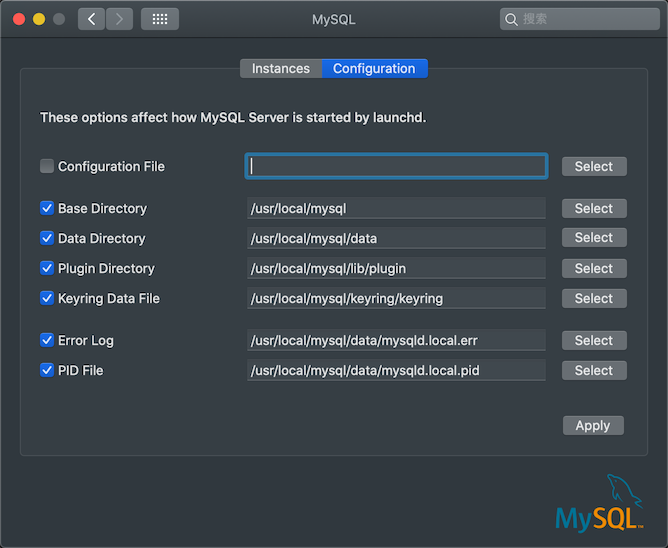Click Select for Configuration File
The height and width of the screenshot is (548, 668).
pos(593,166)
